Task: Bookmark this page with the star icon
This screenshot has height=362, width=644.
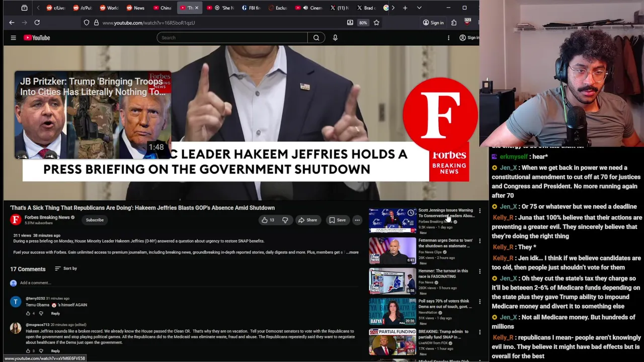Action: (x=376, y=23)
